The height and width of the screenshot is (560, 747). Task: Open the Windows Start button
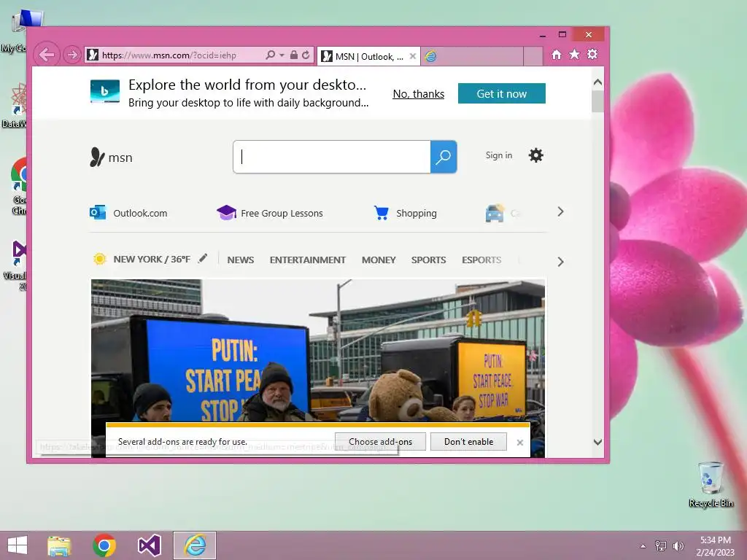tap(18, 545)
